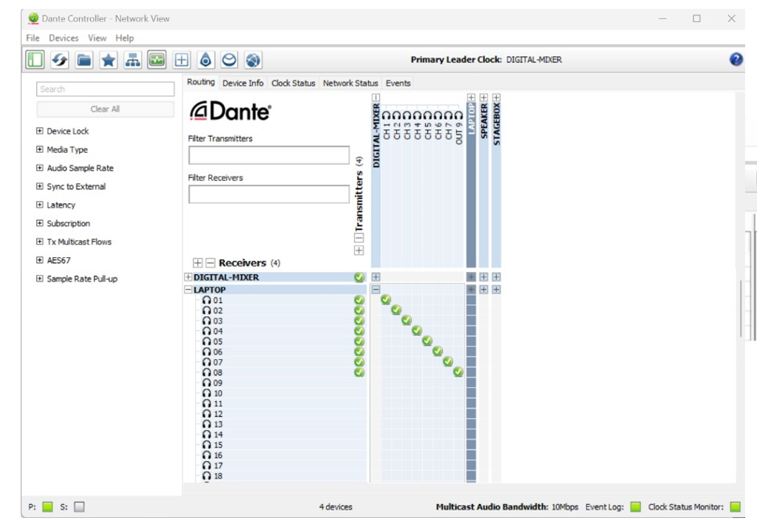Viewport: 757px width, 532px height.
Task: Click the Filter Transmitters input box
Action: pos(269,155)
